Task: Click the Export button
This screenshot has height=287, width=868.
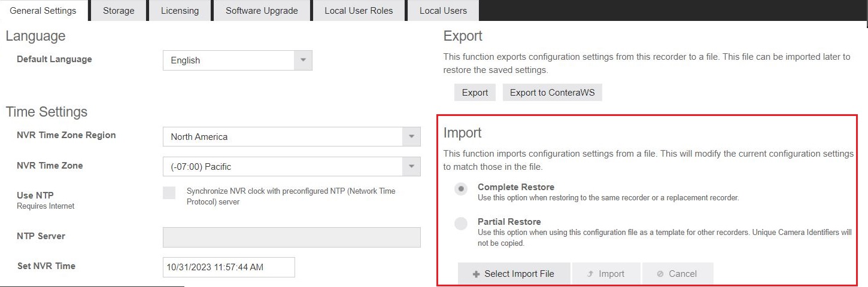Action: (x=475, y=93)
